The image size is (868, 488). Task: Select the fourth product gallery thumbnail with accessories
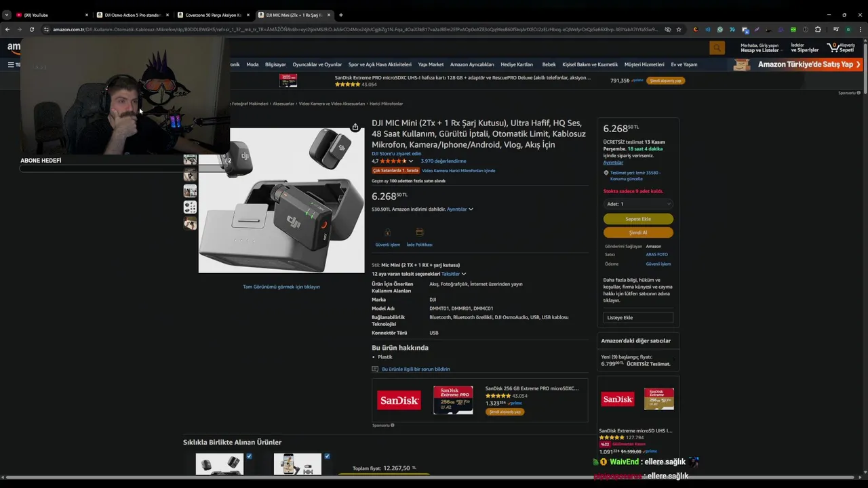(x=190, y=207)
